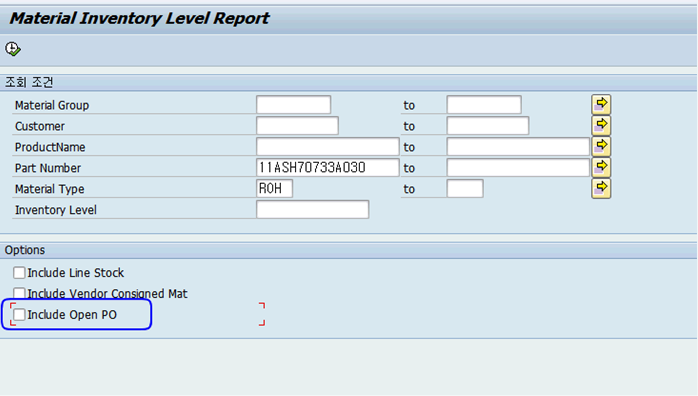Click the Material Type label
The image size is (698, 396).
(49, 189)
